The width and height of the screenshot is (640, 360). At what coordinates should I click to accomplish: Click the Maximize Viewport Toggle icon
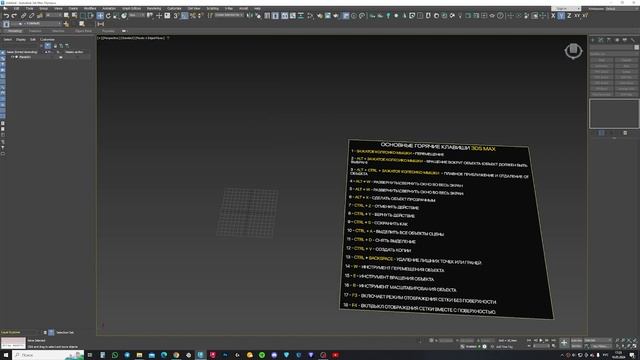pos(635,346)
